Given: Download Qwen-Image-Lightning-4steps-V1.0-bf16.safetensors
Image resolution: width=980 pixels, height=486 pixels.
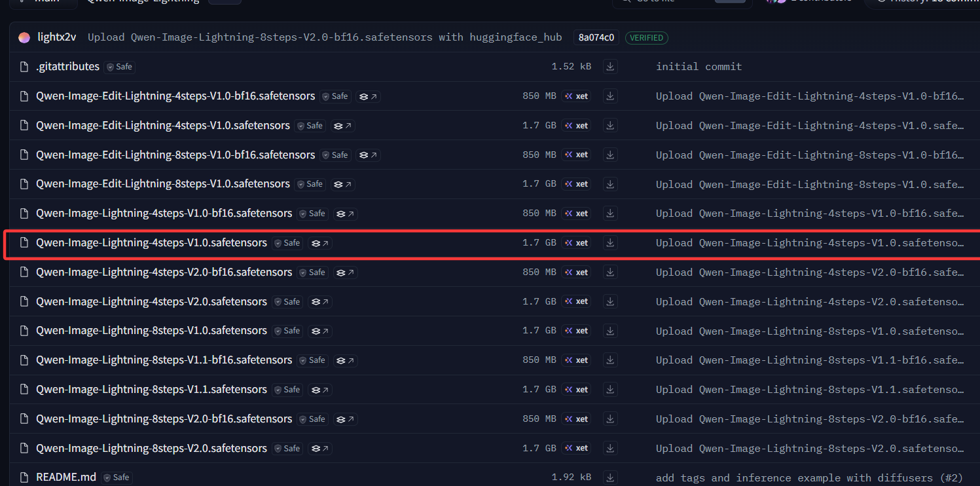Looking at the screenshot, I should click(x=610, y=214).
